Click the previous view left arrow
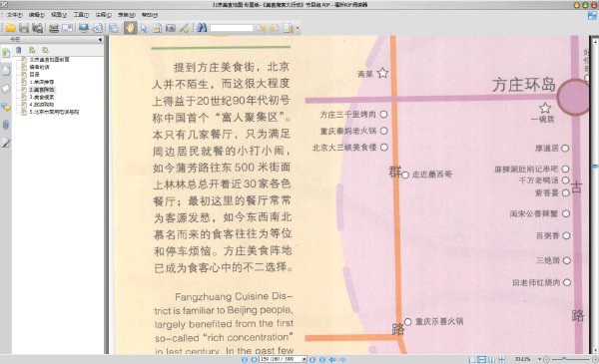Image resolution: width=599 pixels, height=364 pixels. 332,359
